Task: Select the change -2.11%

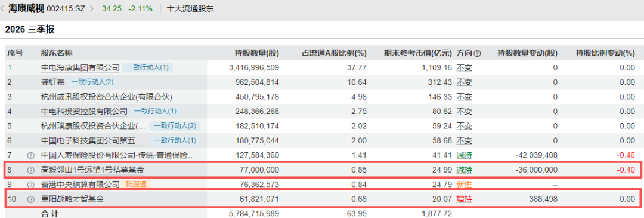Action: pyautogui.click(x=141, y=8)
